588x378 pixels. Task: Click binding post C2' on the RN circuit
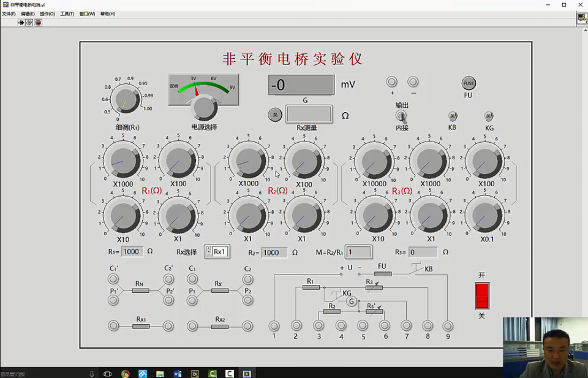pos(169,279)
